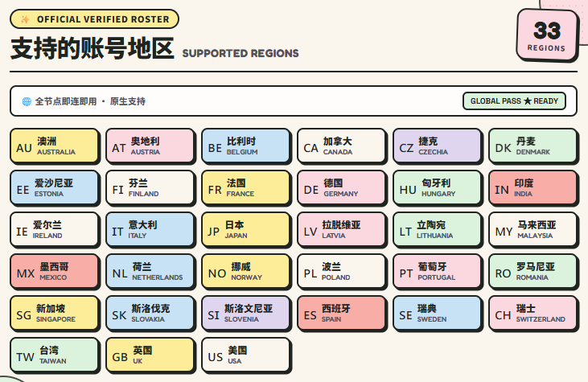Screen dimensions: 588x382
Task: Select Slovakia 斯洛伐克 region card
Action: [x=150, y=313]
